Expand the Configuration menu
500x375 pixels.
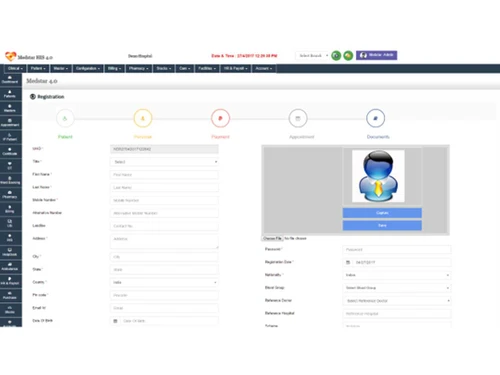pyautogui.click(x=88, y=68)
